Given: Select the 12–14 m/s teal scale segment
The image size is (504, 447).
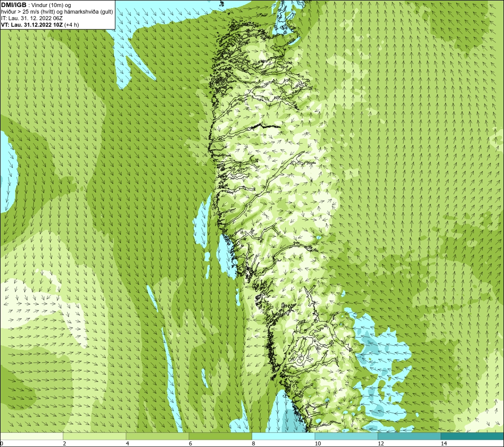Looking at the screenshot, I should (x=409, y=436).
